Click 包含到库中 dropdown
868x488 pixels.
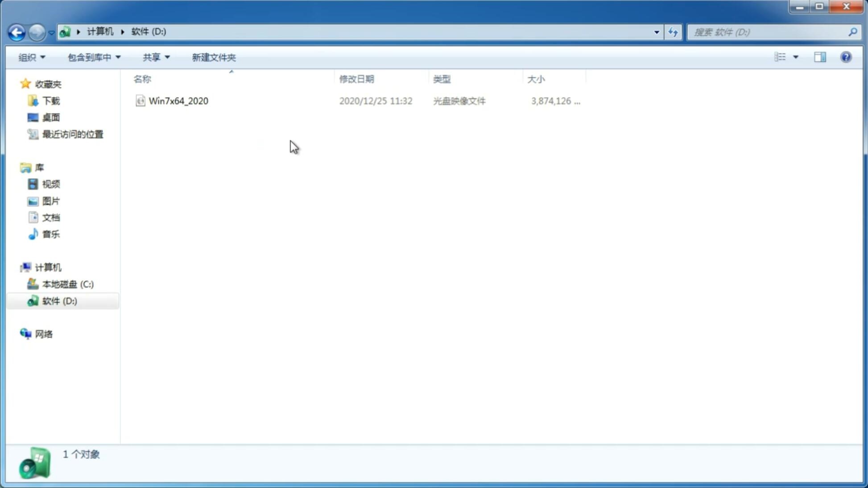pyautogui.click(x=93, y=57)
